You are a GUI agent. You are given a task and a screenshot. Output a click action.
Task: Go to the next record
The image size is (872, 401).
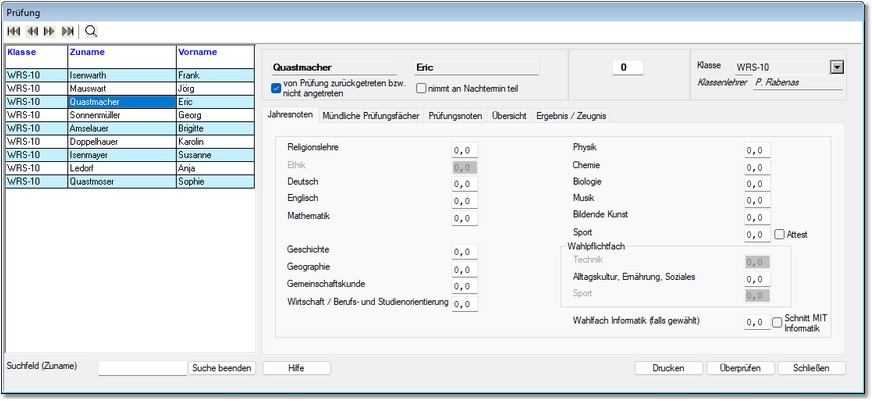[50, 31]
